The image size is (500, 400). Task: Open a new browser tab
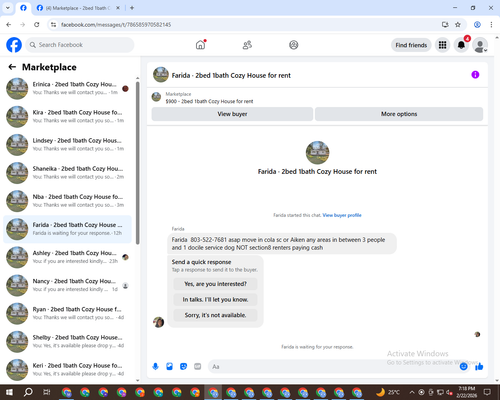click(x=132, y=8)
